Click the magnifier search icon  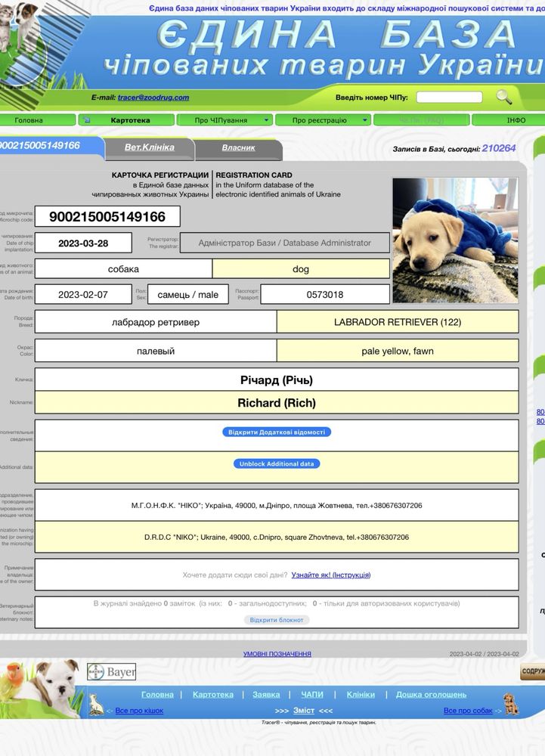[504, 97]
